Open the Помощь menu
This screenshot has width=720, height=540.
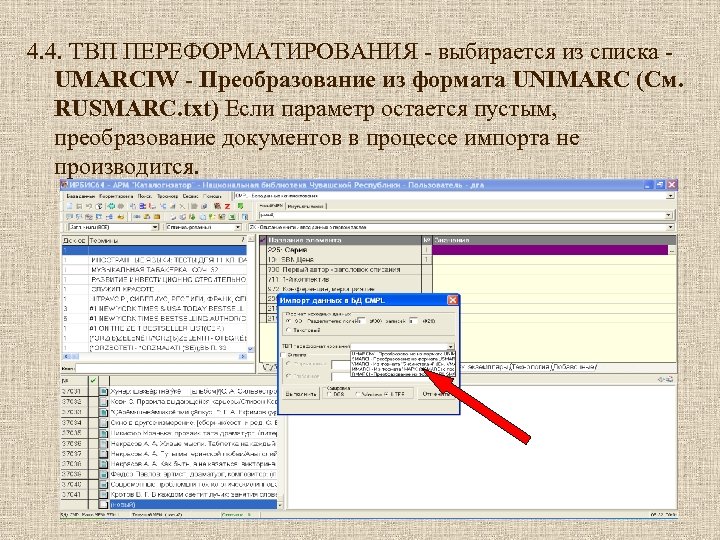click(212, 196)
